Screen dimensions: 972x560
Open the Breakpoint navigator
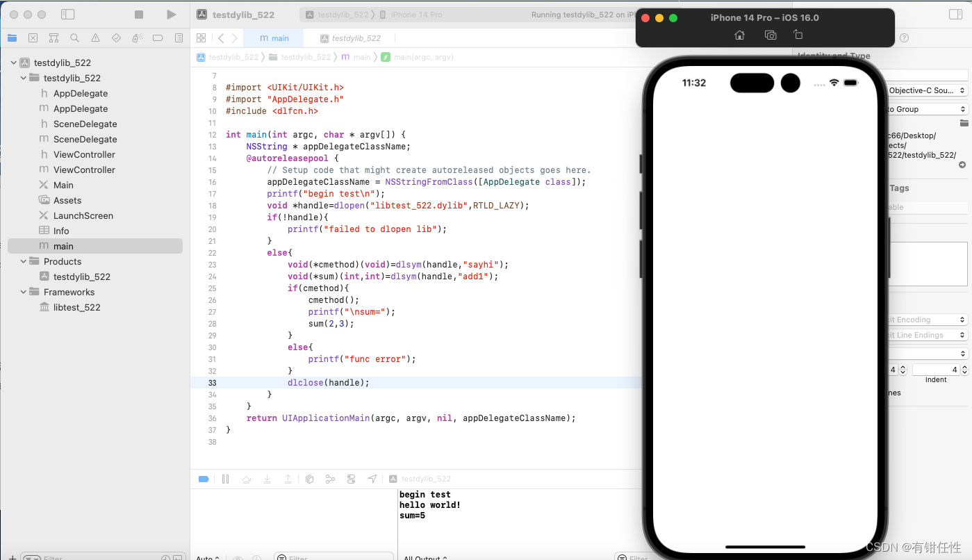[158, 38]
